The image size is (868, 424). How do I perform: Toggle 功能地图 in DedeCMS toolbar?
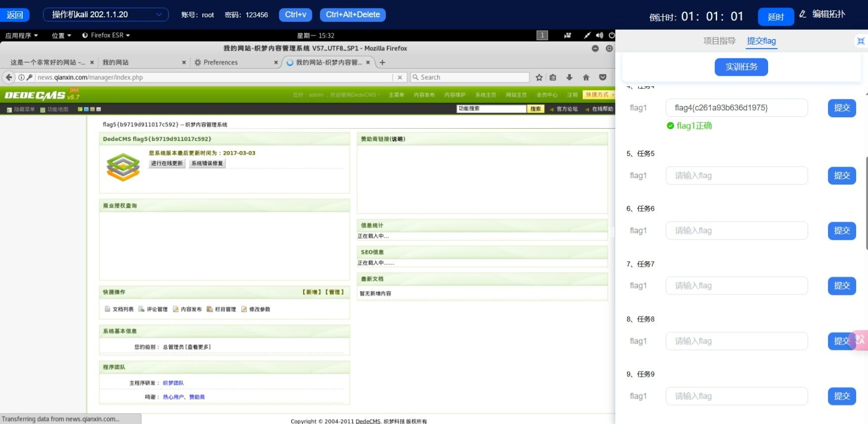pos(54,109)
